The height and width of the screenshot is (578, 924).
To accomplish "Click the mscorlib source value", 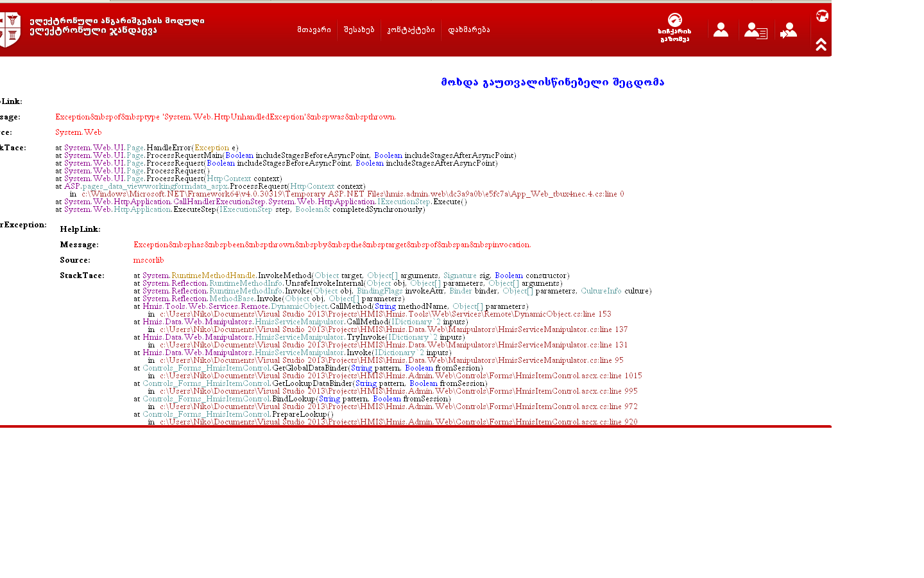I will pyautogui.click(x=148, y=260).
